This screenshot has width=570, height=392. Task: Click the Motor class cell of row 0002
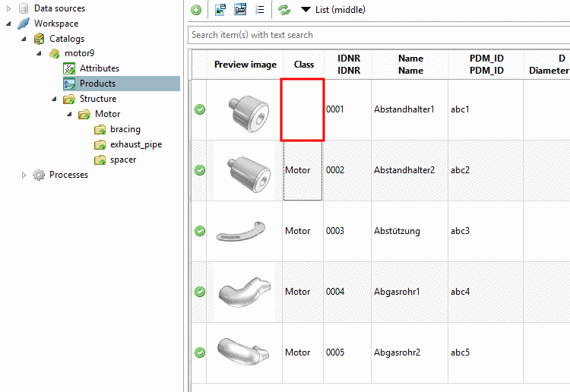[302, 170]
